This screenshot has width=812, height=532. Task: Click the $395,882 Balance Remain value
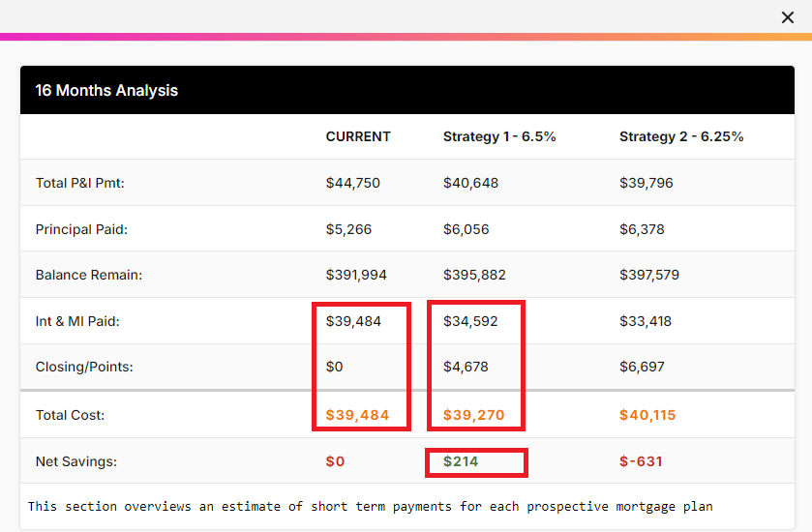(x=474, y=275)
